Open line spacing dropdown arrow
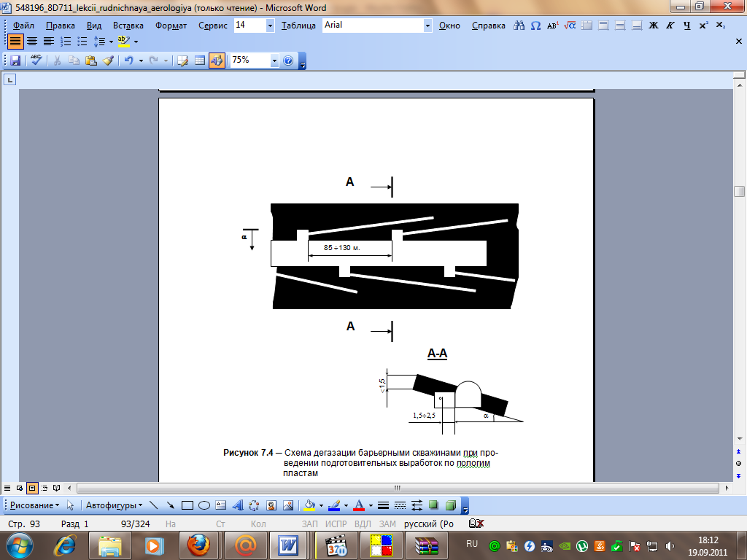Viewport: 747px width, 560px height. click(x=111, y=42)
